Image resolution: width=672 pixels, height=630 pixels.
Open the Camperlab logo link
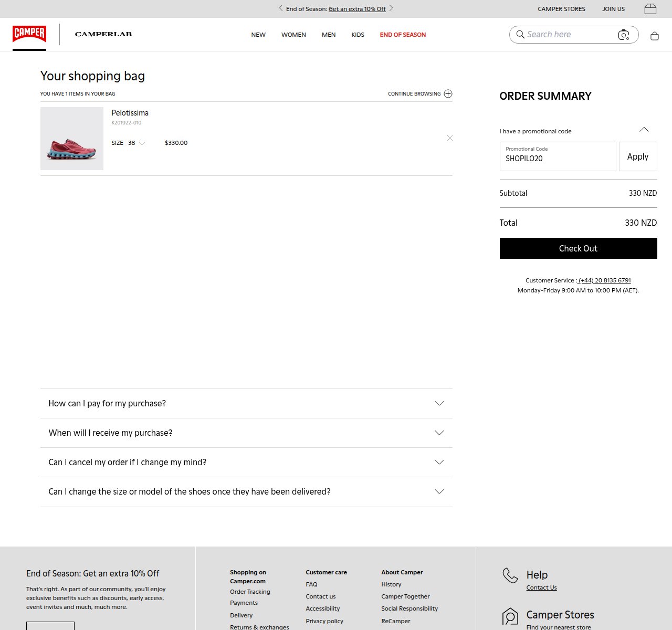pyautogui.click(x=103, y=34)
